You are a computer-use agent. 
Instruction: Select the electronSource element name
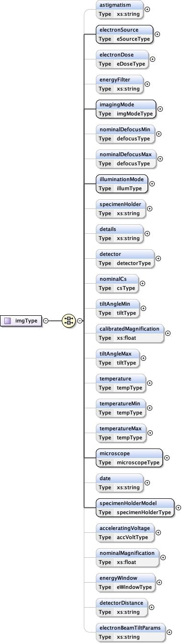tap(118, 30)
